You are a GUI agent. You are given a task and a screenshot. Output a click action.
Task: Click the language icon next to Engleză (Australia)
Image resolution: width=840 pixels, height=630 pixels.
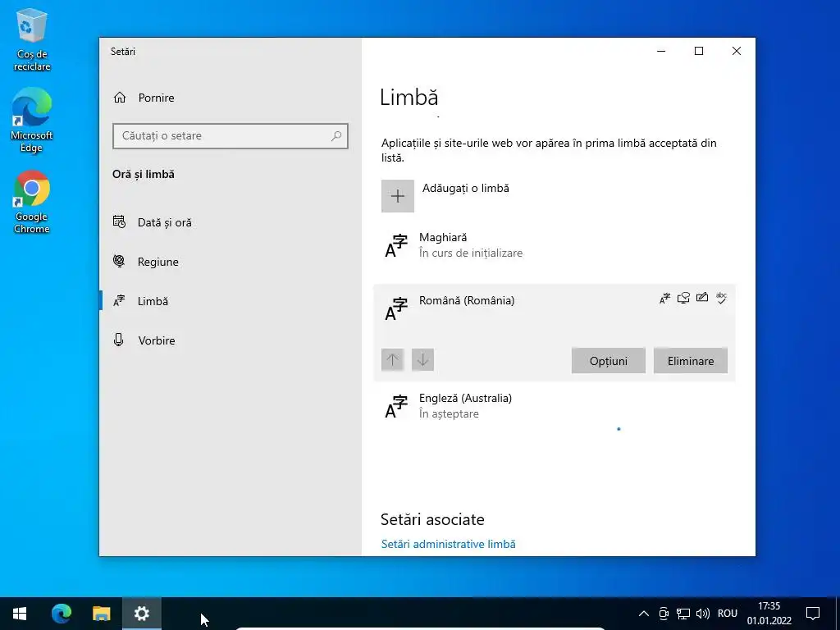(x=396, y=407)
